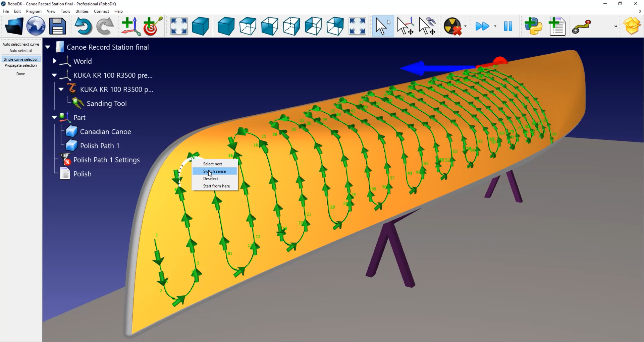Collapse the Canoe Record Station final tree
This screenshot has width=644, height=342.
coord(48,47)
